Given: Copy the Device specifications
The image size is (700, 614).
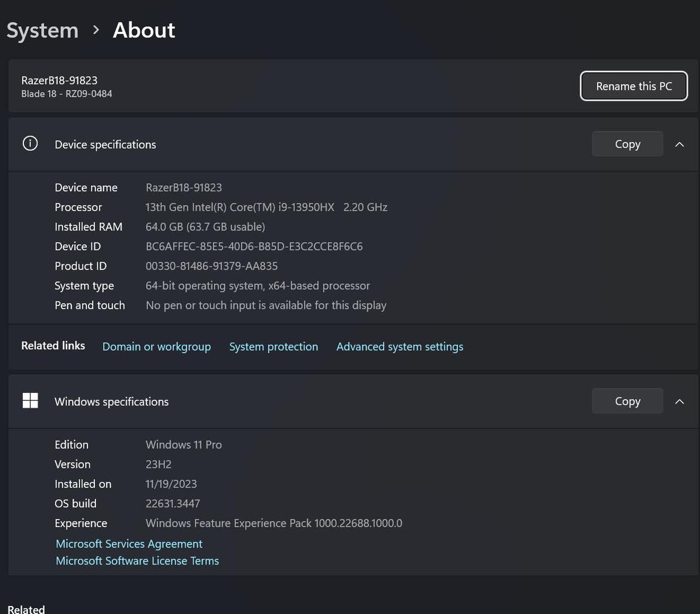Looking at the screenshot, I should click(x=627, y=144).
